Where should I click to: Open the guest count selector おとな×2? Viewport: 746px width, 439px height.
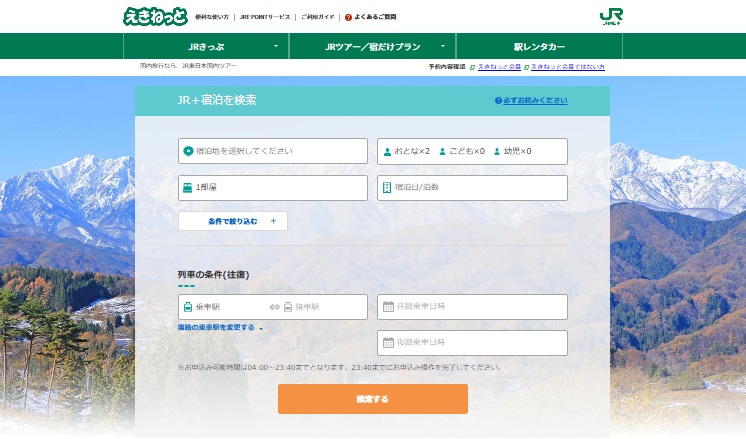click(x=472, y=151)
